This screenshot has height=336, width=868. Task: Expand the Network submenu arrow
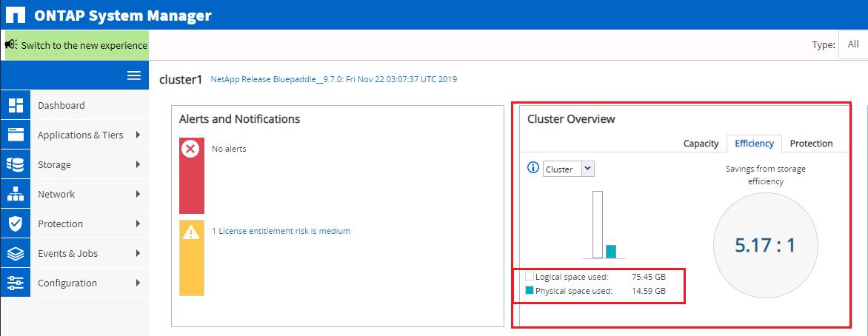coord(138,194)
